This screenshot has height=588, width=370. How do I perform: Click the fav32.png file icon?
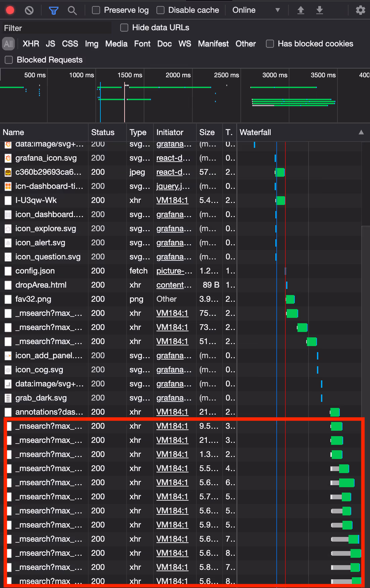[x=8, y=299]
